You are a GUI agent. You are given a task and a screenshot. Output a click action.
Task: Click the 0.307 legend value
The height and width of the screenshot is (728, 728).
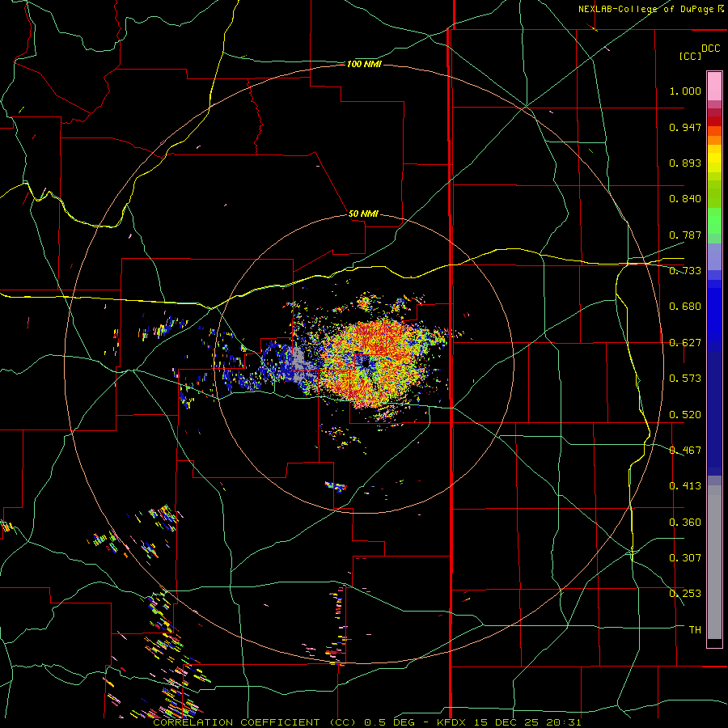(685, 558)
